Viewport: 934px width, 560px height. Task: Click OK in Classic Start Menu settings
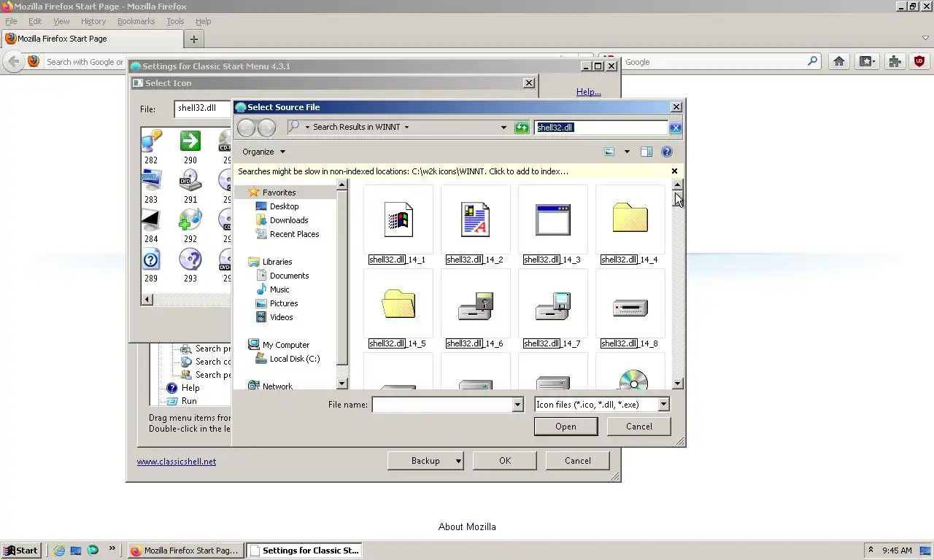coord(505,461)
